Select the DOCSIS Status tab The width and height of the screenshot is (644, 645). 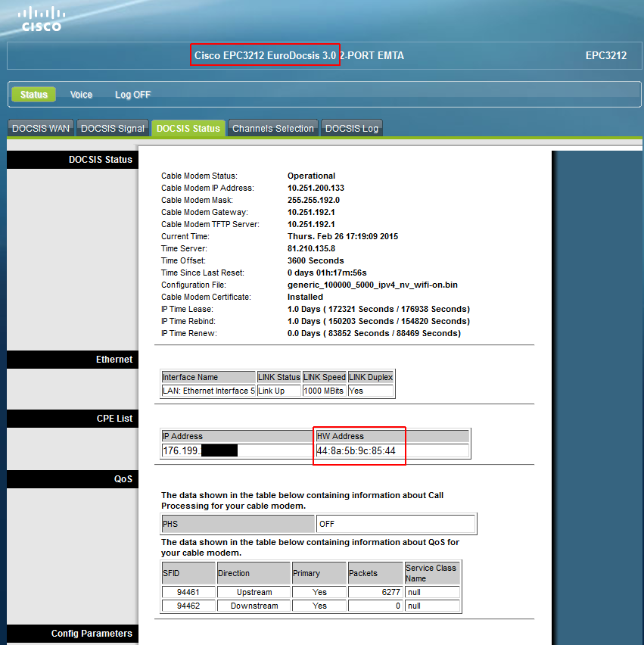(x=188, y=129)
